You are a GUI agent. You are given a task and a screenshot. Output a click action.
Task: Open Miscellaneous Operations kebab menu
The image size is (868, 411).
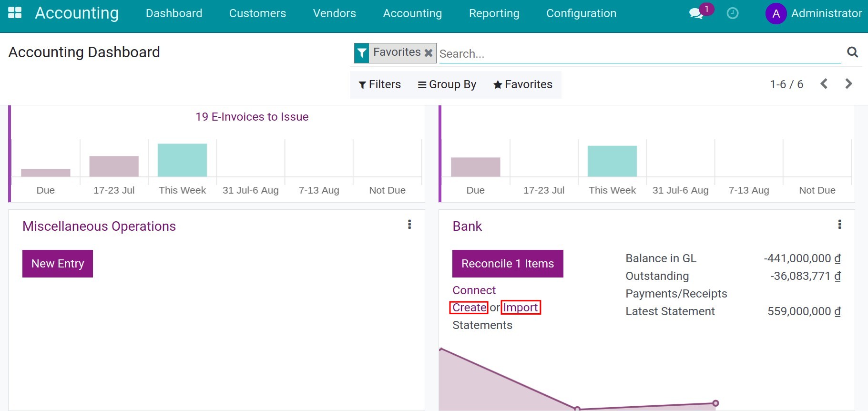(x=409, y=225)
